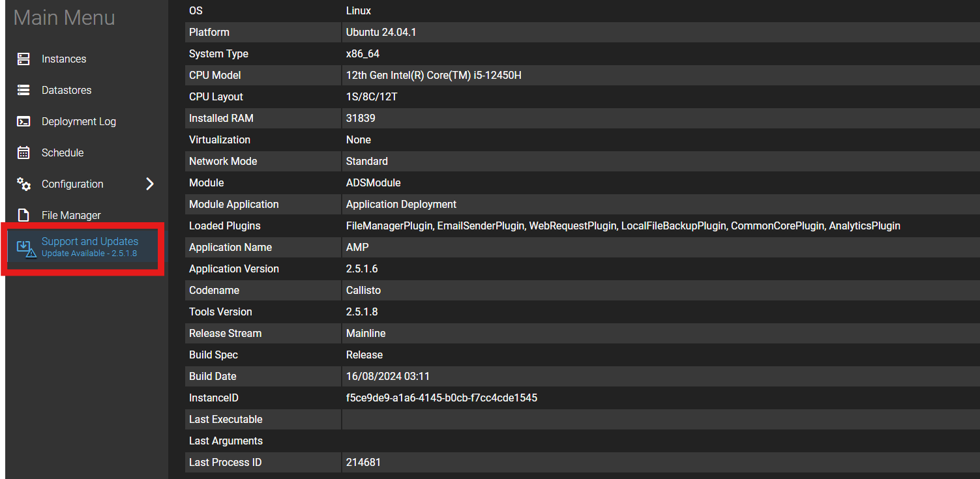
Task: Click the Datastores stack icon
Action: [23, 91]
